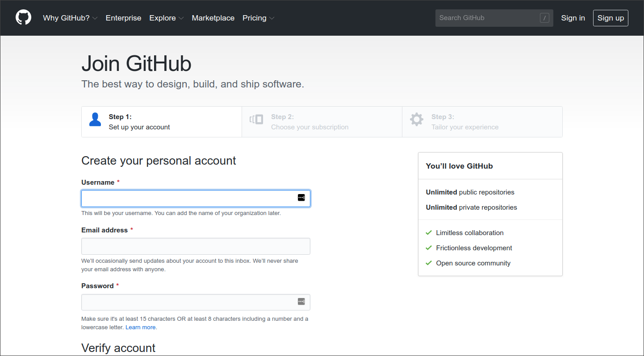
Task: Click the Sign up button
Action: click(611, 18)
